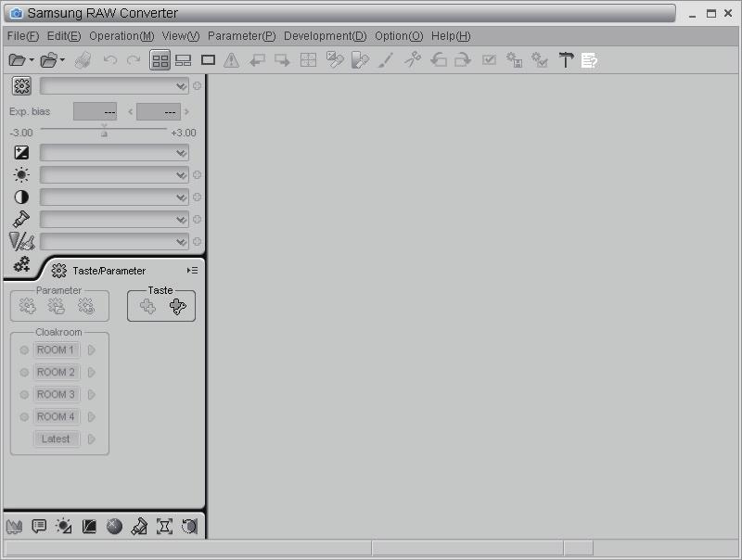Toggle the grid display icon
Screen dimensions: 742x560
pyautogui.click(x=308, y=60)
